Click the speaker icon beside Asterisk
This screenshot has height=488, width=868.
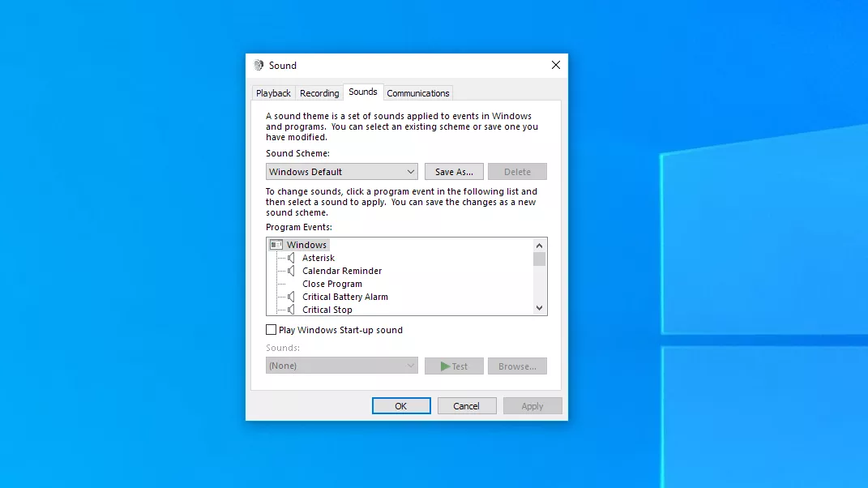(x=291, y=258)
